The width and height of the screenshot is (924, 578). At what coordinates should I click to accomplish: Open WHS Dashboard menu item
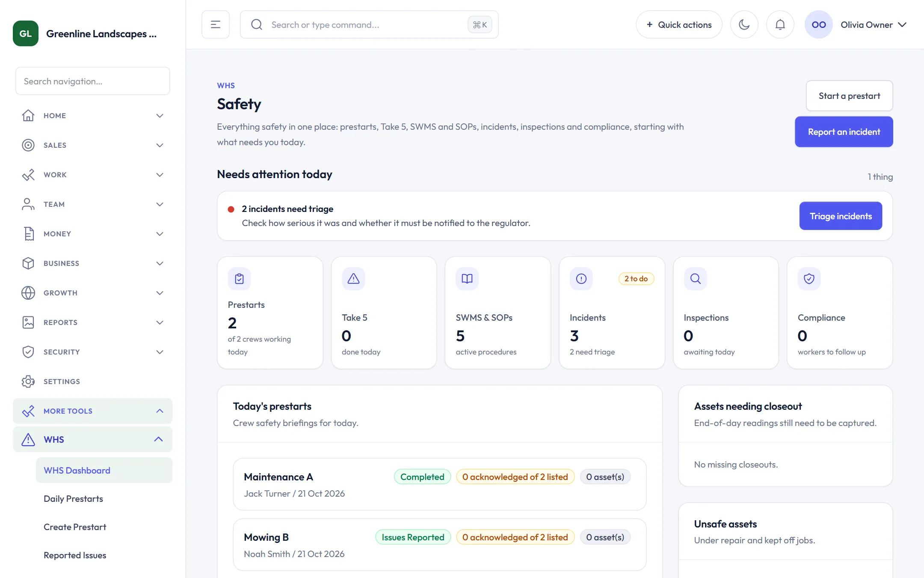click(104, 470)
